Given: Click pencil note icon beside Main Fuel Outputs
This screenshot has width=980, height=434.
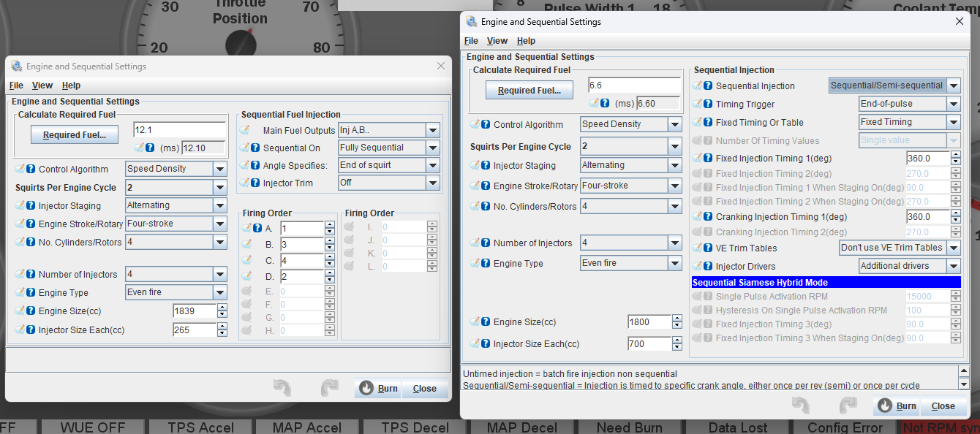Looking at the screenshot, I should tap(245, 130).
